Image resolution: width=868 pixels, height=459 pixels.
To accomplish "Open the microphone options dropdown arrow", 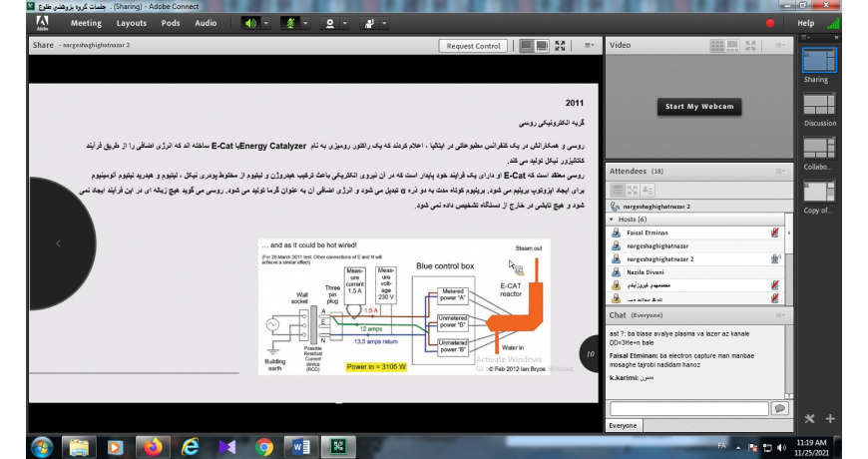I will click(x=305, y=23).
